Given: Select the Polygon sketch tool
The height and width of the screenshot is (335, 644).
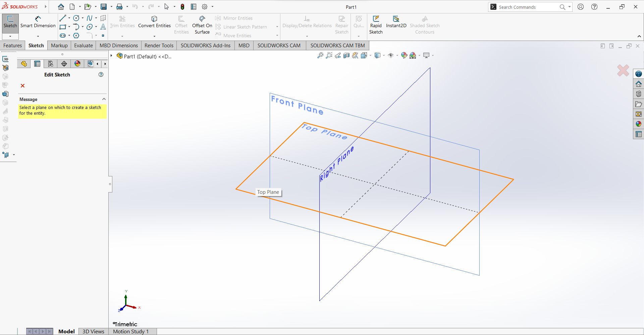Looking at the screenshot, I should (x=76, y=36).
